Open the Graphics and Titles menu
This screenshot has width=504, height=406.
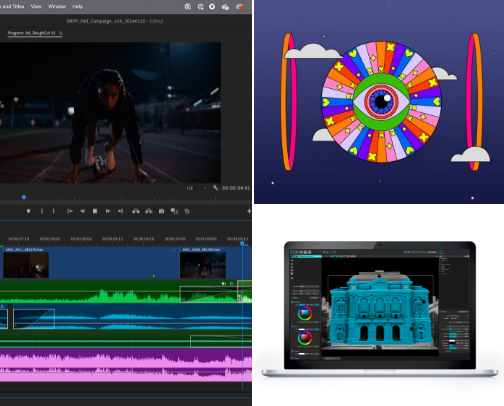coord(12,6)
